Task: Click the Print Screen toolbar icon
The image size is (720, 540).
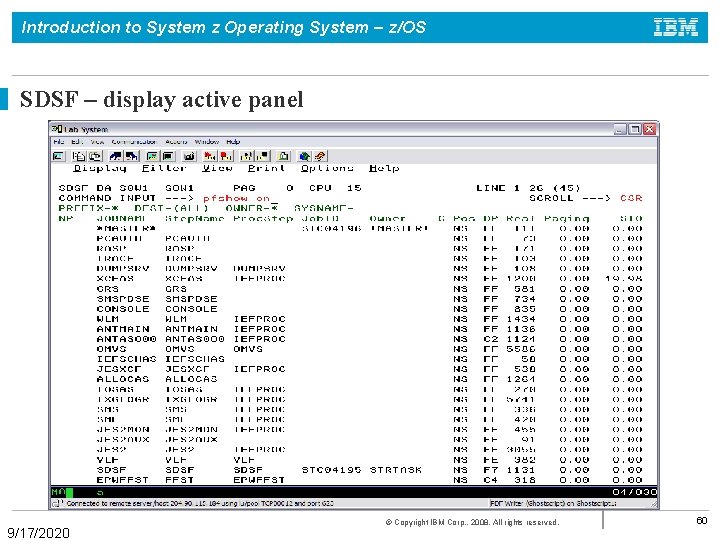Action: 59,156
